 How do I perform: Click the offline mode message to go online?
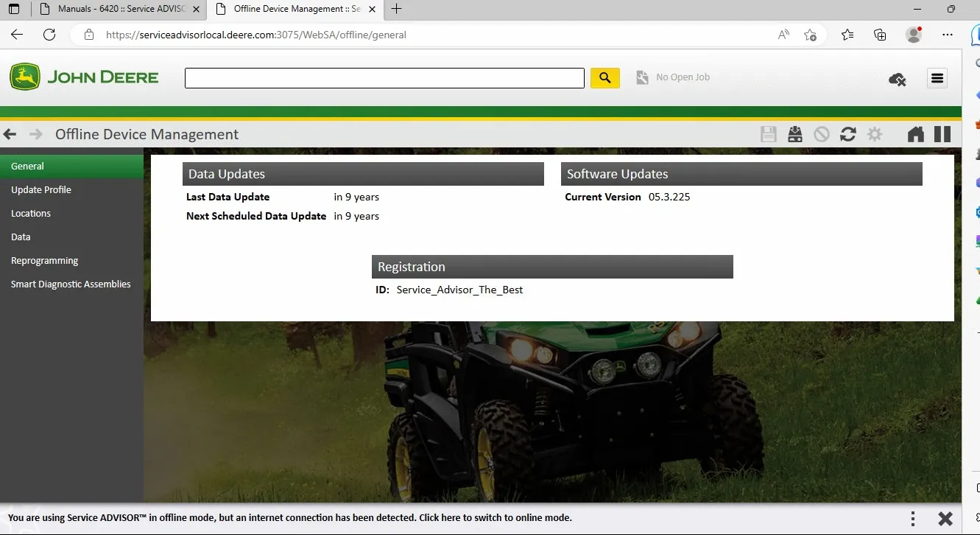(x=289, y=518)
